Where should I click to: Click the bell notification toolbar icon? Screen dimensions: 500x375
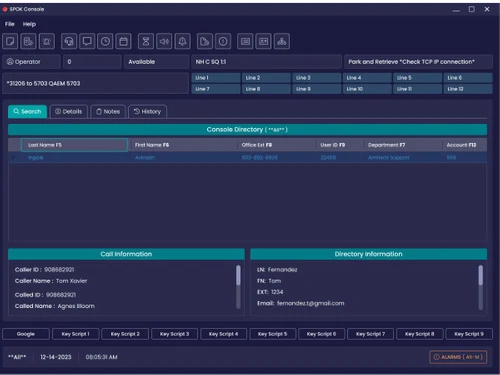(182, 41)
